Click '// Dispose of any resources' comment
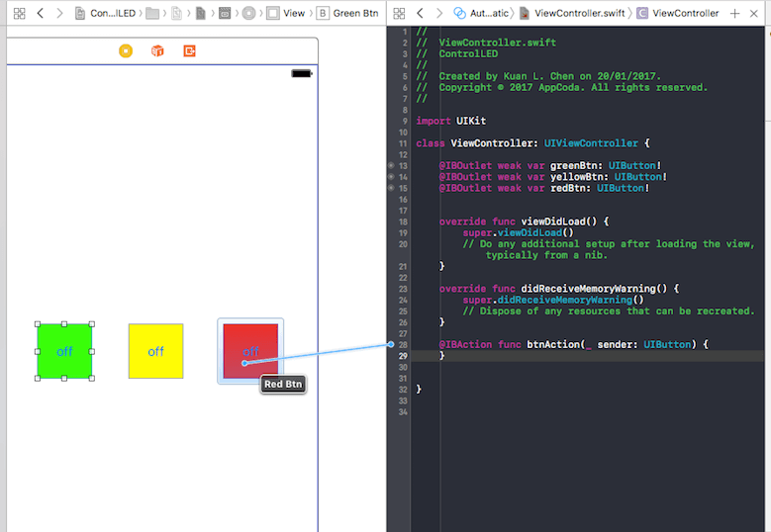The height and width of the screenshot is (532, 771). tap(609, 310)
